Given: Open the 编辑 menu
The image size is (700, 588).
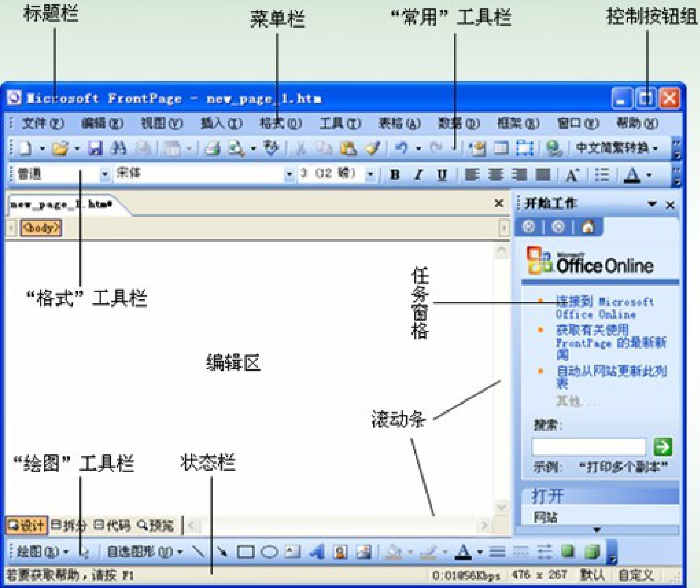Looking at the screenshot, I should tap(102, 123).
